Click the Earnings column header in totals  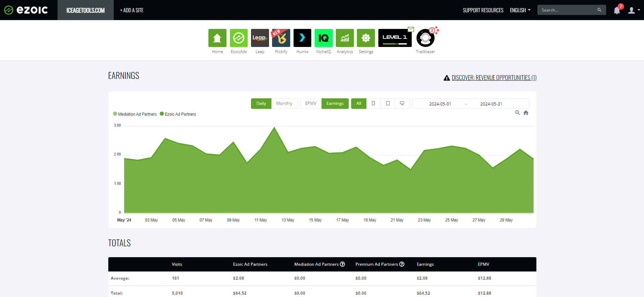coord(425,264)
